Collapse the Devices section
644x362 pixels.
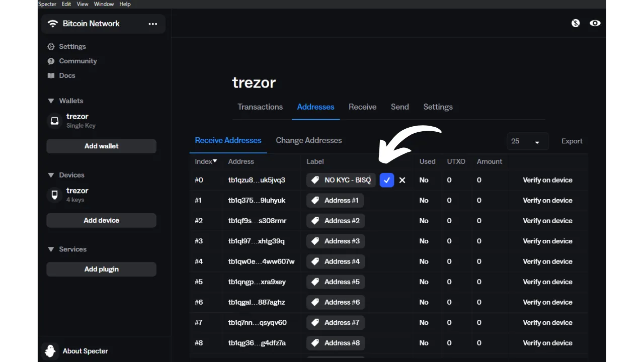(51, 175)
